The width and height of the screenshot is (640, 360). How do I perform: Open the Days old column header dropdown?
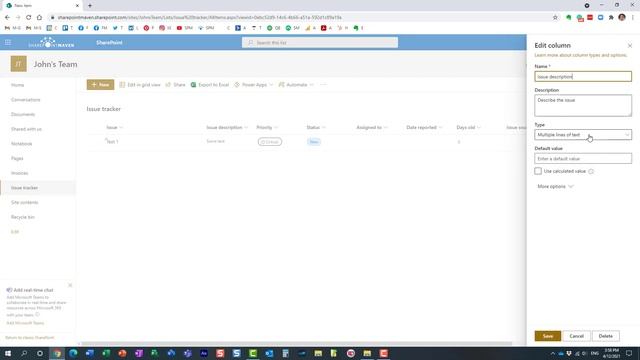tap(469, 127)
